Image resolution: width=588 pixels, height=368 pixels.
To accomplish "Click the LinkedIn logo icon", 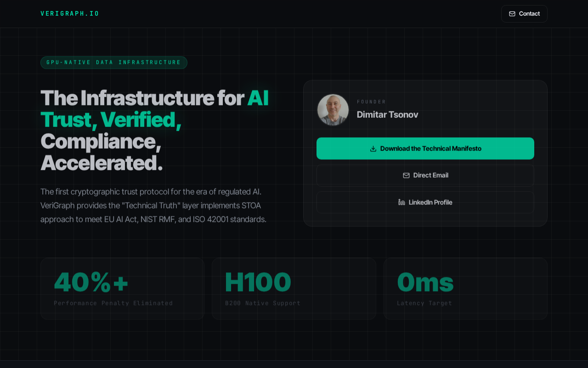I will 401,202.
